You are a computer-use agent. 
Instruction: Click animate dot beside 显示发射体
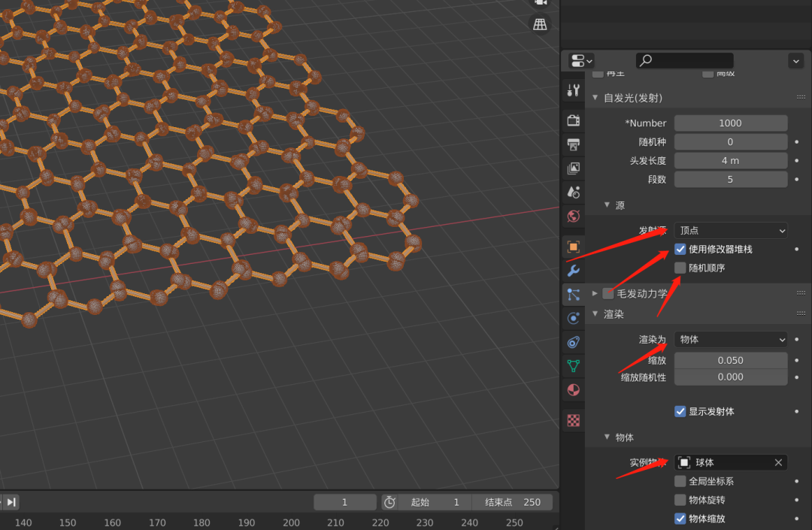coord(796,411)
